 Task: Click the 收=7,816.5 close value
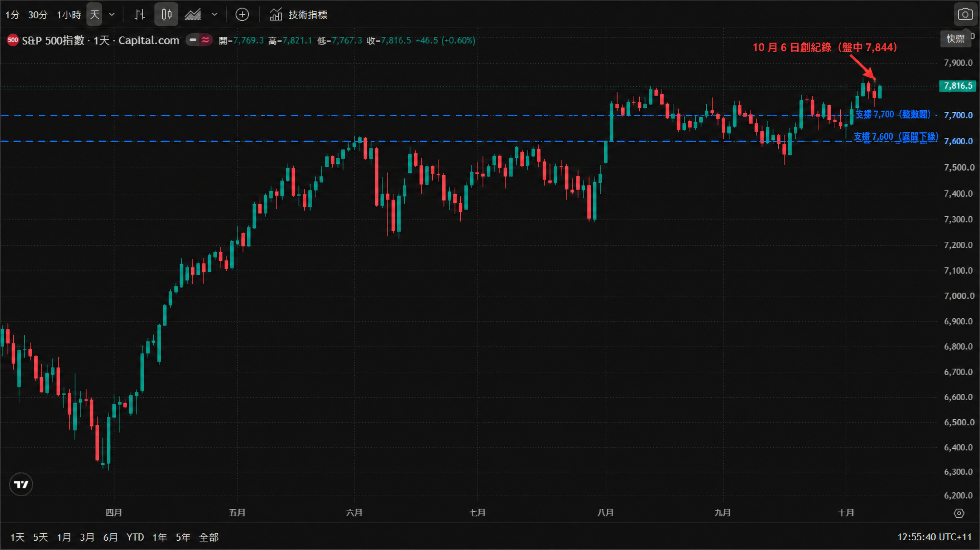click(x=389, y=40)
